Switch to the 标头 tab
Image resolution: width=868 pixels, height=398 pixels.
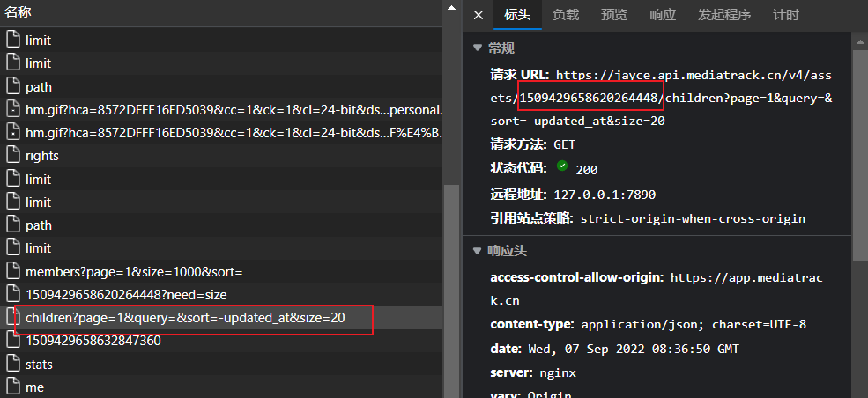[x=517, y=15]
